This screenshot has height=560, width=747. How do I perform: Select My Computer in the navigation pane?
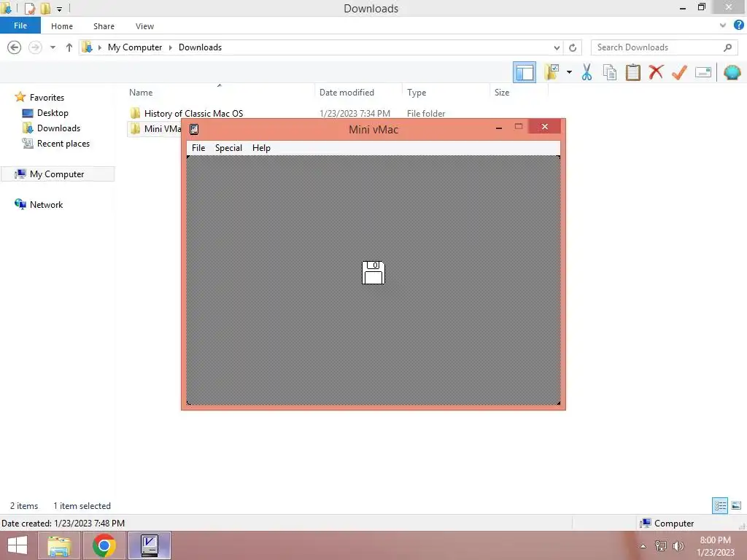tap(57, 174)
